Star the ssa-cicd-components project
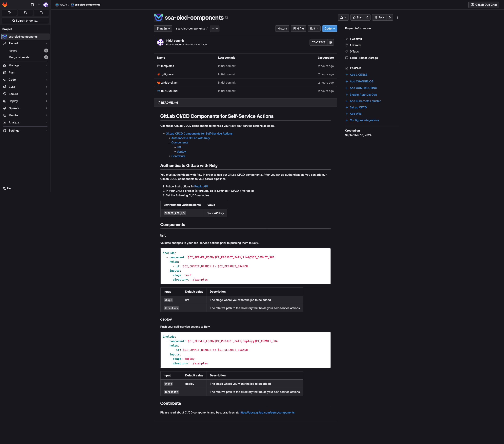 357,17
